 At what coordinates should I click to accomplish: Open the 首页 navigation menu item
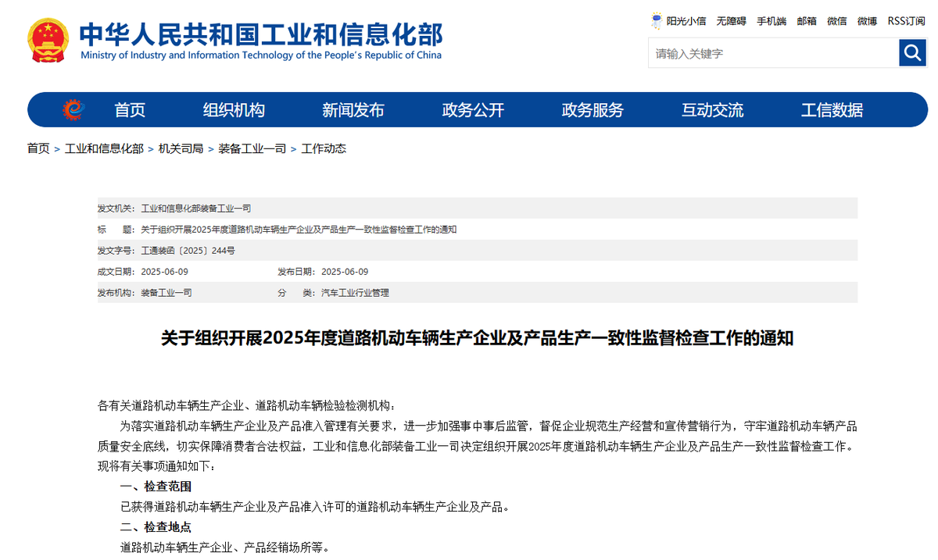130,110
